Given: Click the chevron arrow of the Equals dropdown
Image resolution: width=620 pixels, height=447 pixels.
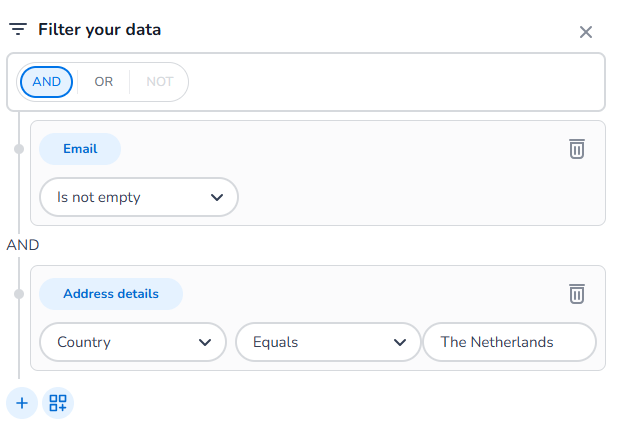Looking at the screenshot, I should (x=400, y=342).
